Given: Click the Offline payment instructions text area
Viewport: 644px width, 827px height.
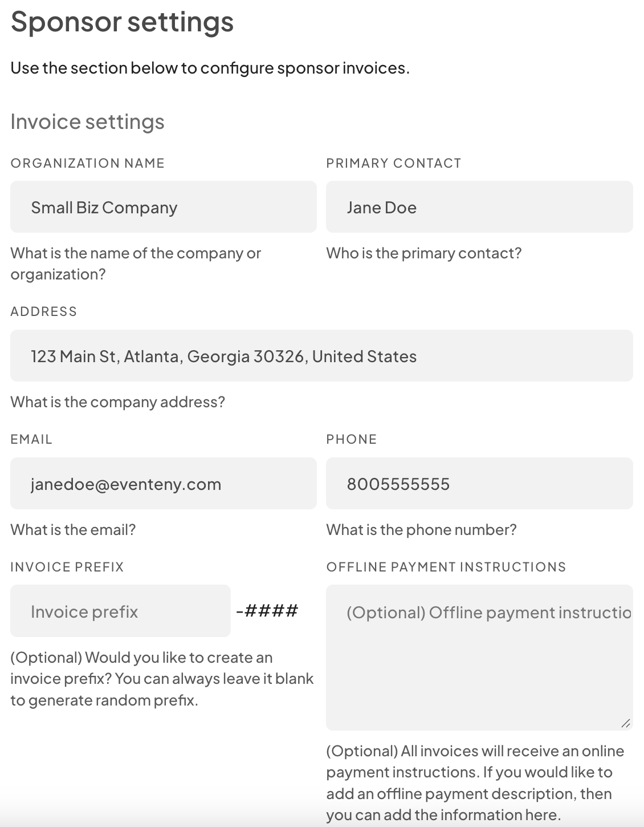Looking at the screenshot, I should coord(479,657).
